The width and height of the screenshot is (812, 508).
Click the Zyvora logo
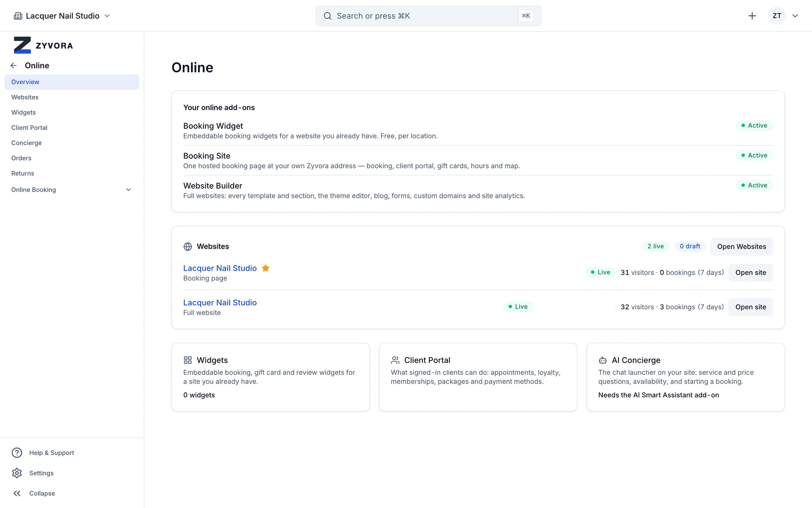[x=43, y=45]
